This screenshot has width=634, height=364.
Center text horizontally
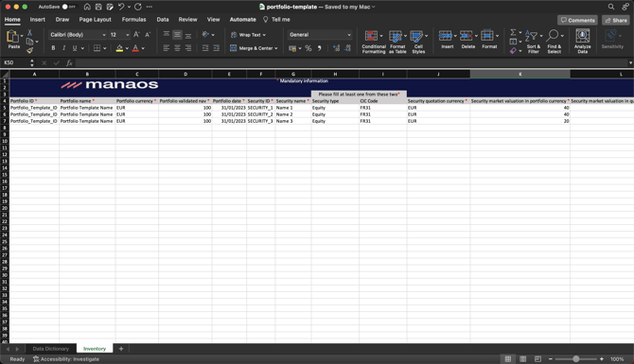pyautogui.click(x=177, y=48)
